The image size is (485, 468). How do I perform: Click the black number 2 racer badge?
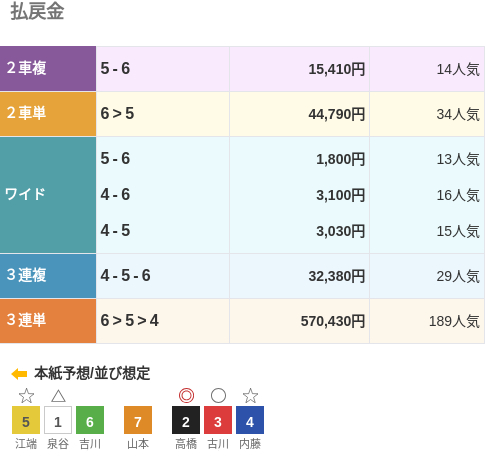pos(186,420)
